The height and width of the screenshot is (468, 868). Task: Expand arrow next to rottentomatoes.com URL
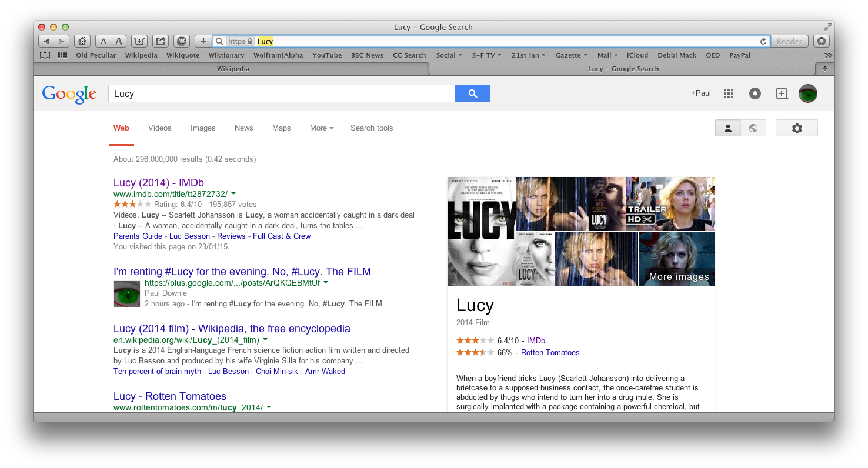[269, 407]
